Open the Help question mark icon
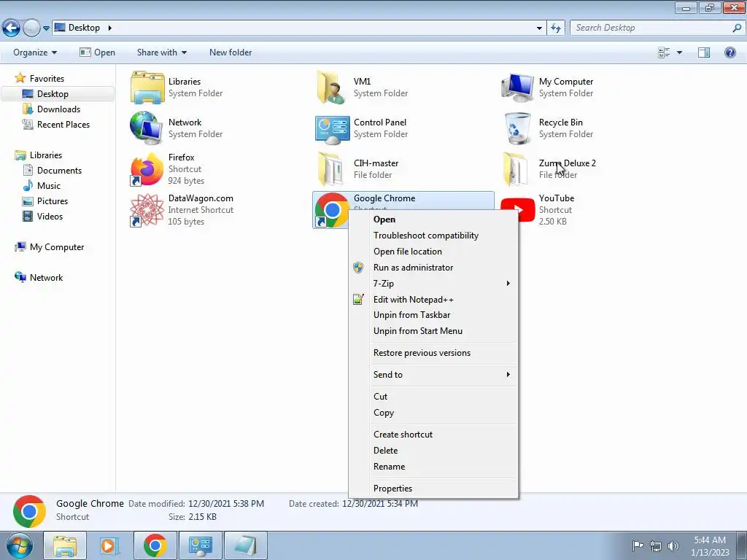The image size is (747, 560). 729,52
